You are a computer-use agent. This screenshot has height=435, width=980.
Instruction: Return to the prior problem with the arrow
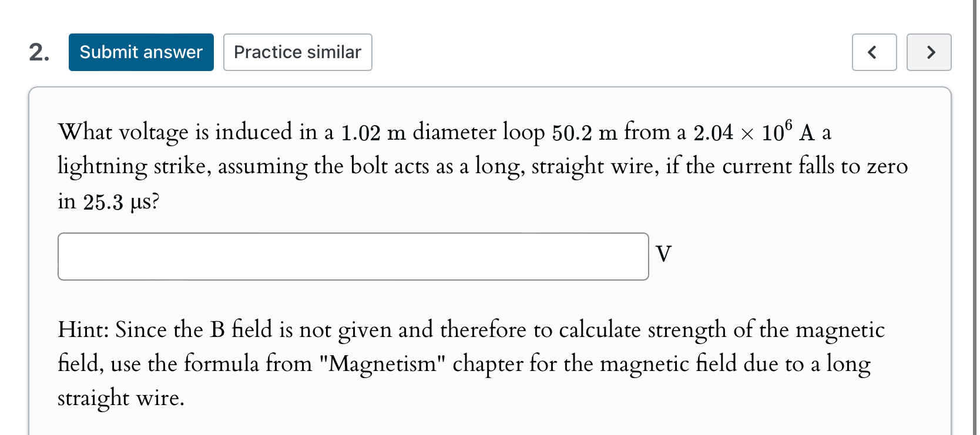pos(874,52)
